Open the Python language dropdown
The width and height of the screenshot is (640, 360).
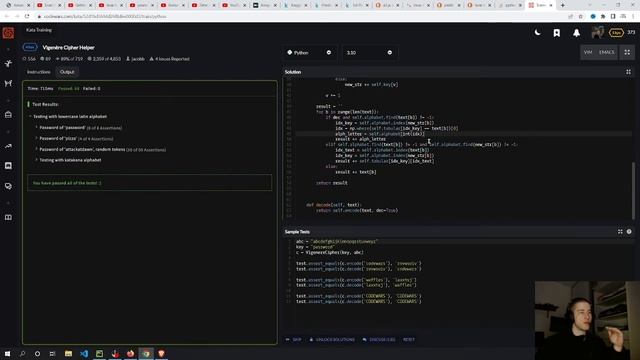(x=309, y=53)
